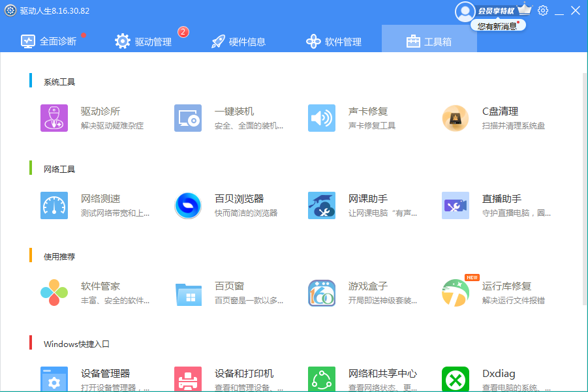Open the 百贝浏览器 browser icon

pyautogui.click(x=188, y=205)
